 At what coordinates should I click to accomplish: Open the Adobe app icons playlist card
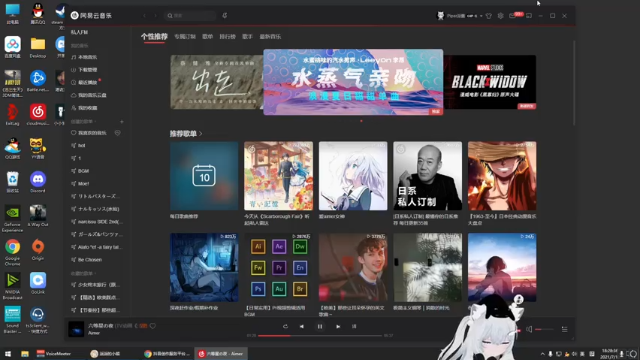278,267
